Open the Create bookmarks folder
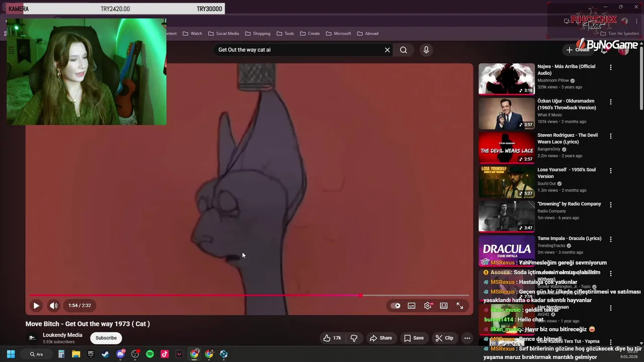Viewport: 644px width, 362px height. [x=310, y=34]
